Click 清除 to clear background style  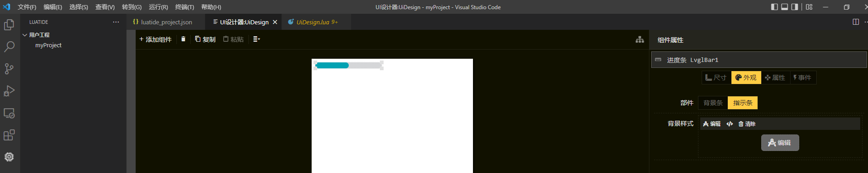(x=747, y=124)
